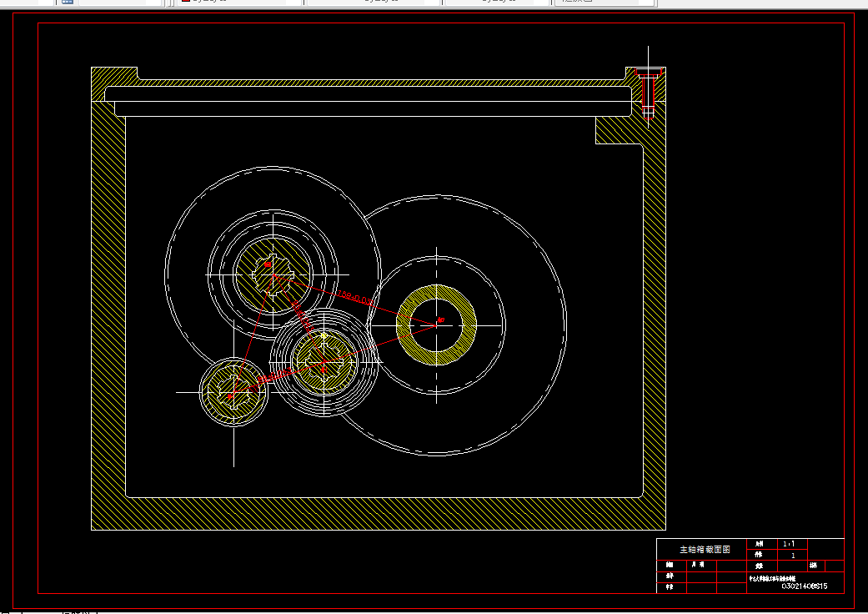Select the drawing number 03021406S15
868x614 pixels.
pyautogui.click(x=805, y=586)
